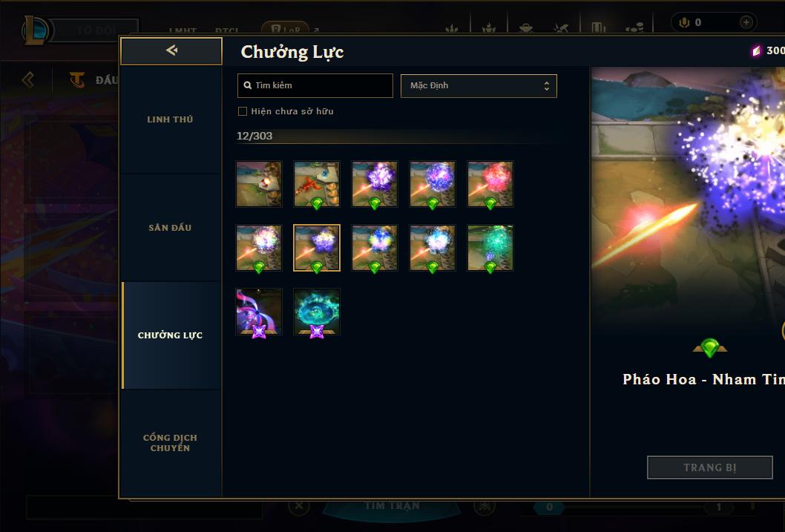785x532 pixels.
Task: Click the search magnifier icon
Action: pos(247,85)
